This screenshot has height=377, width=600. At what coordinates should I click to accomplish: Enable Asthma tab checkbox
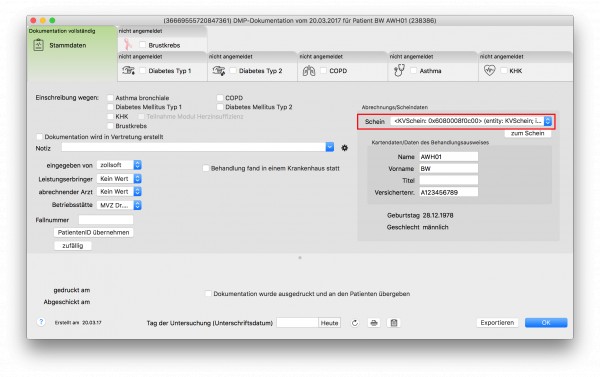(x=413, y=70)
